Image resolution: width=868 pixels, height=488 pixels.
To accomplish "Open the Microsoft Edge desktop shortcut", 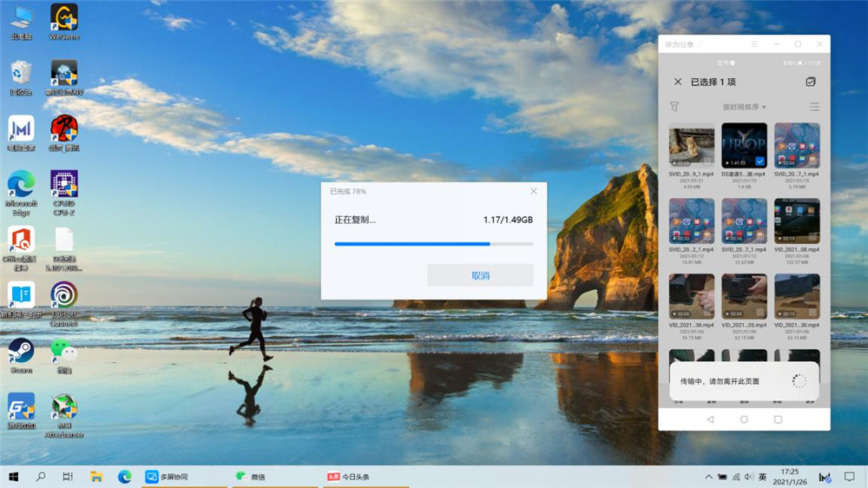I will [x=21, y=193].
